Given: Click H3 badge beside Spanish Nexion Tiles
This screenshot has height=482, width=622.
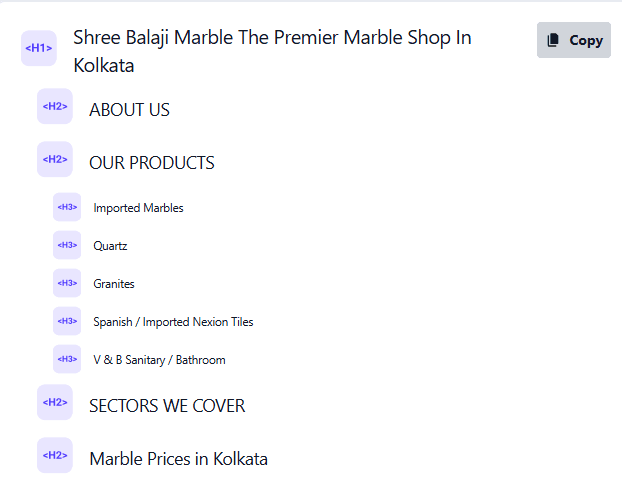Looking at the screenshot, I should [x=67, y=321].
